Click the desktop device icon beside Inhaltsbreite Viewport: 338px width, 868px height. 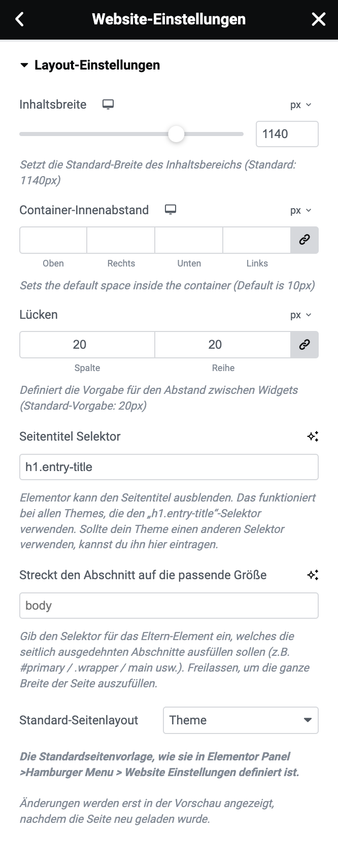point(108,105)
